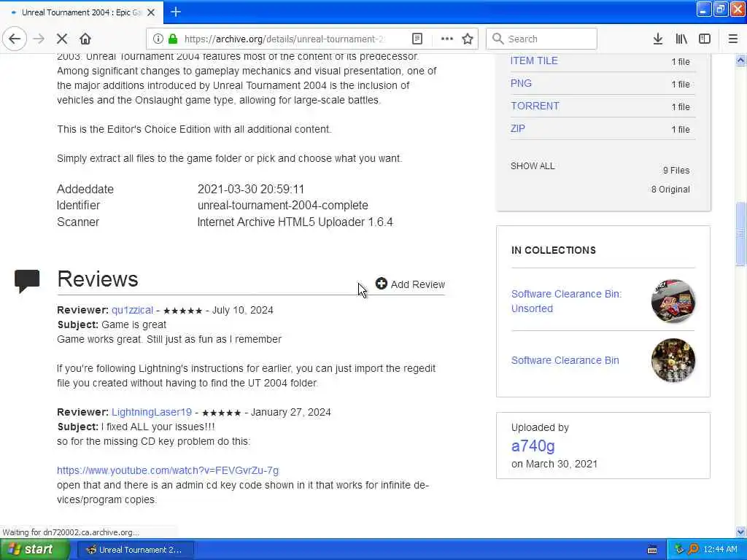
Task: Open reviewer LightningLaser19 profile
Action: coord(152,412)
